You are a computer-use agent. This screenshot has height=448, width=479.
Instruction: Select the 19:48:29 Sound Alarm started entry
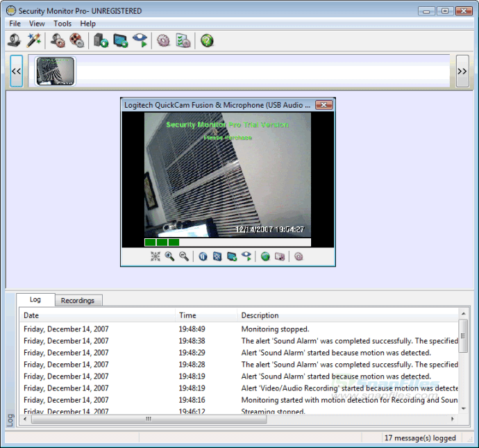click(x=239, y=353)
